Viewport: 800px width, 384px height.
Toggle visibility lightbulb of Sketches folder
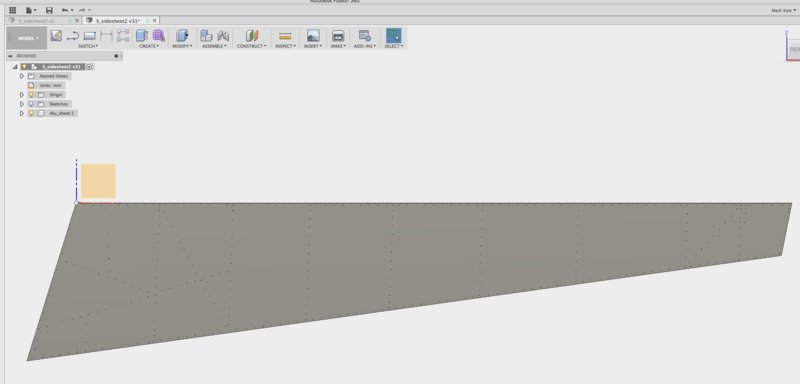click(x=31, y=104)
